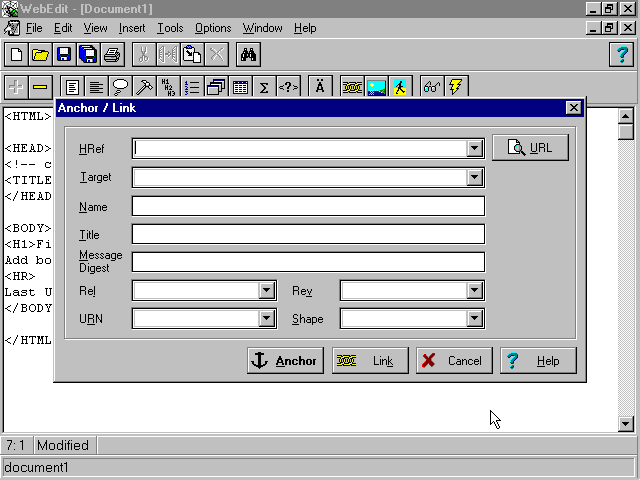Image resolution: width=640 pixels, height=480 pixels.
Task: Click the Open file folder icon
Action: click(40, 54)
